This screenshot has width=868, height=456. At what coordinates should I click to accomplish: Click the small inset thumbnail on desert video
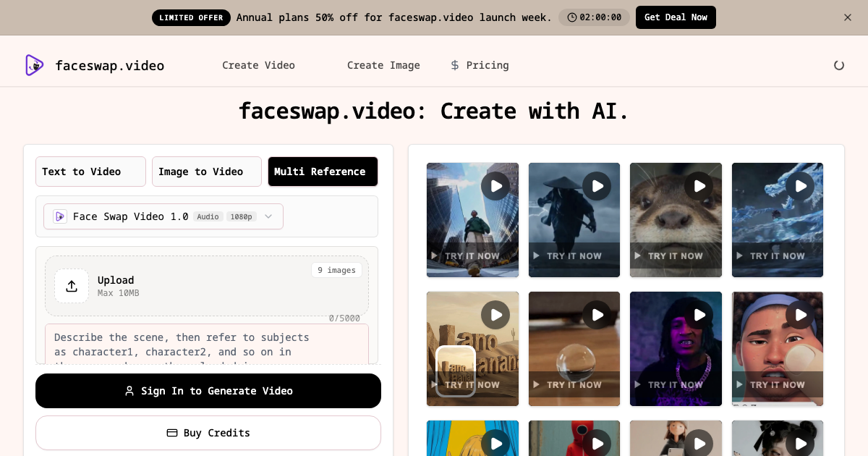point(456,371)
